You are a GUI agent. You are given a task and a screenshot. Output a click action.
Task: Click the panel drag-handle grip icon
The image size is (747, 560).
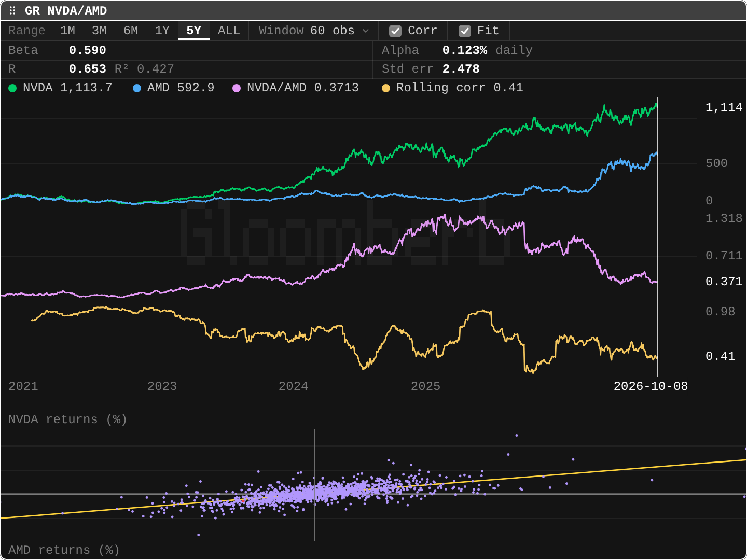(x=12, y=10)
